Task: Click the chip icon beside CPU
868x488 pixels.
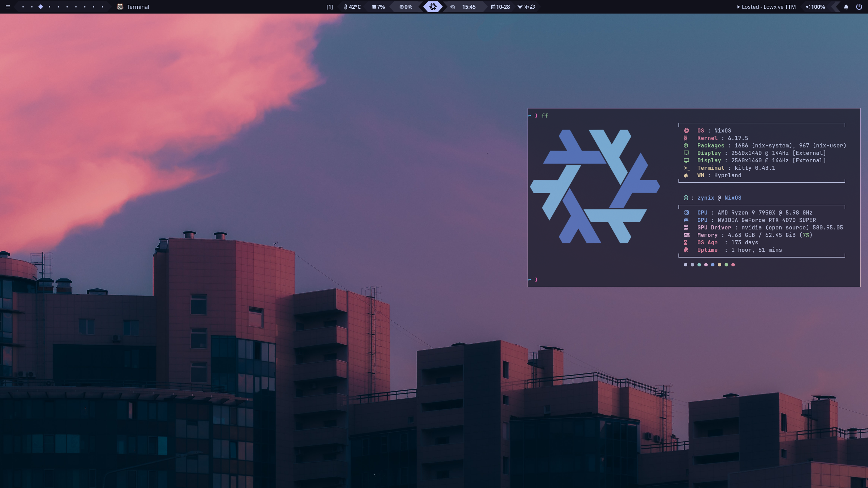Action: tap(687, 212)
